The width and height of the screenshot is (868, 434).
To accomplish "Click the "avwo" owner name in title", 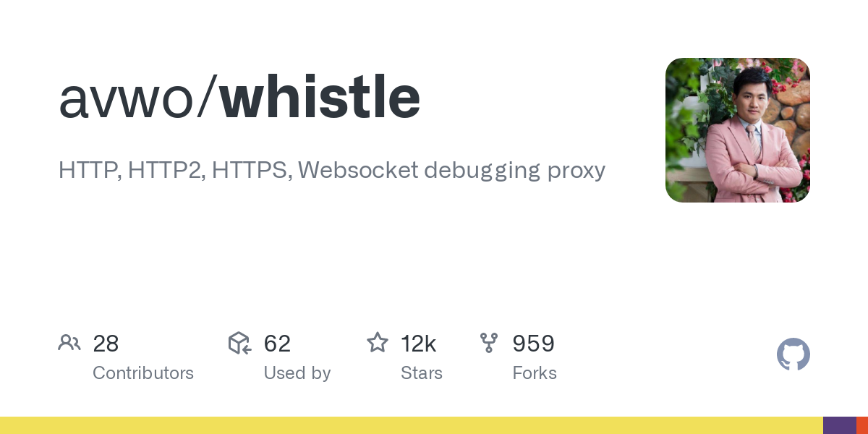I will point(127,98).
